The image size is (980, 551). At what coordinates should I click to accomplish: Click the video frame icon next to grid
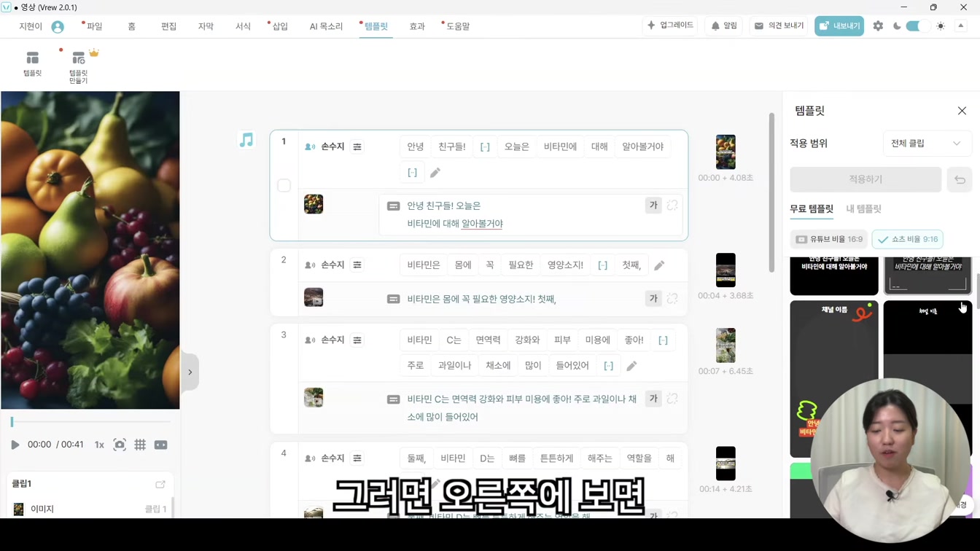tap(161, 445)
